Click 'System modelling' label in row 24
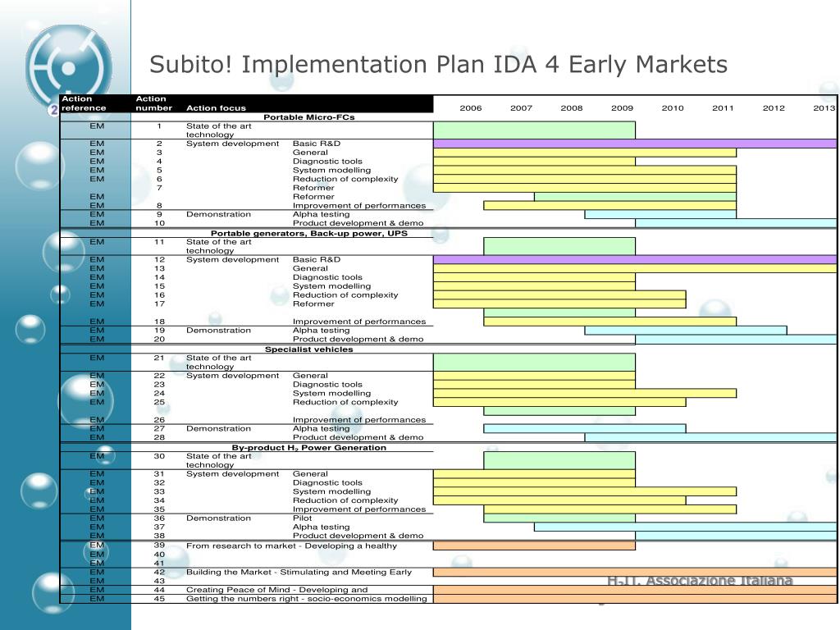Viewport: 840px width, 630px height. point(331,393)
